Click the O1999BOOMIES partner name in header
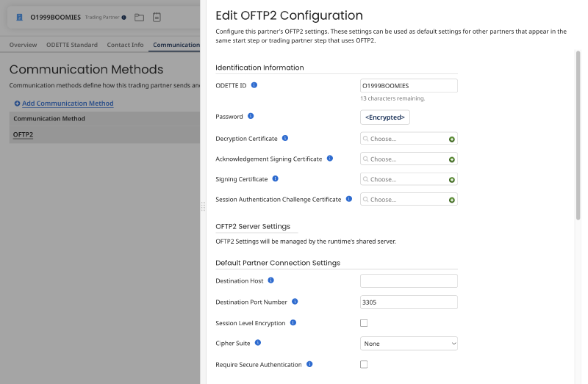Screen dimensions: 588x384 56,17
